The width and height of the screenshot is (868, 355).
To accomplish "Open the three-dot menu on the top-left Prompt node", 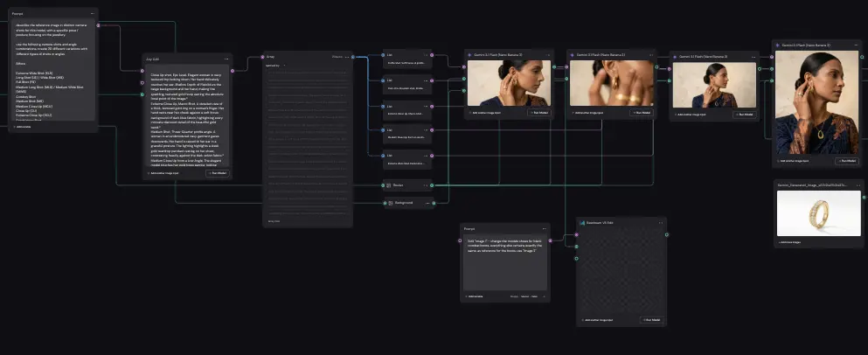I will click(93, 13).
